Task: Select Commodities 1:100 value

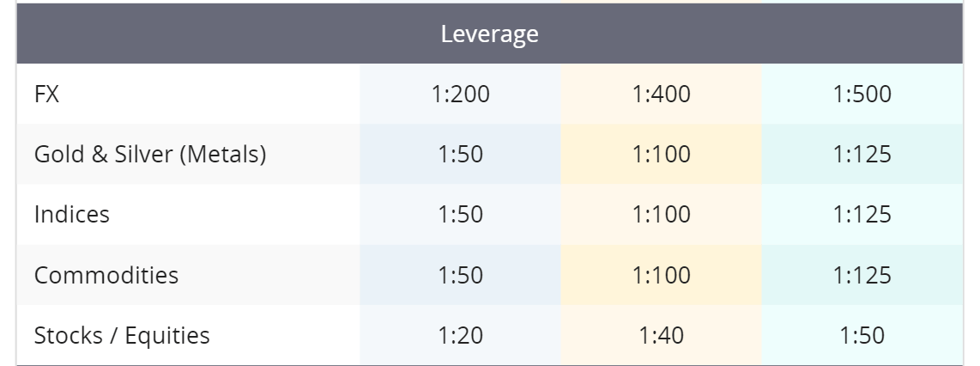Action: [x=662, y=275]
